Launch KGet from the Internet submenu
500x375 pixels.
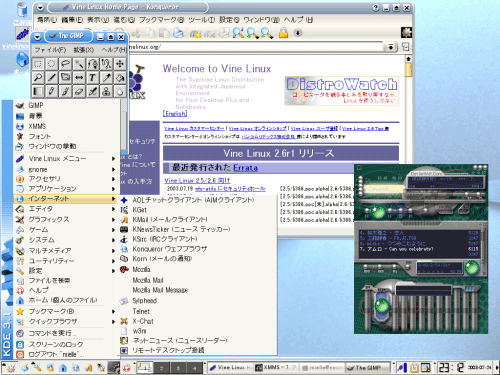click(x=197, y=210)
